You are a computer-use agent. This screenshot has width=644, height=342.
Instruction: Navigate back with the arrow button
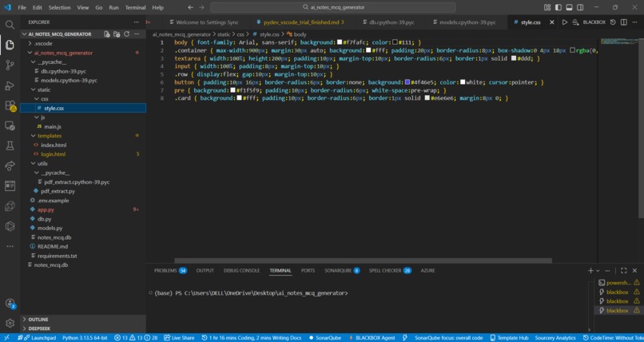(190, 7)
